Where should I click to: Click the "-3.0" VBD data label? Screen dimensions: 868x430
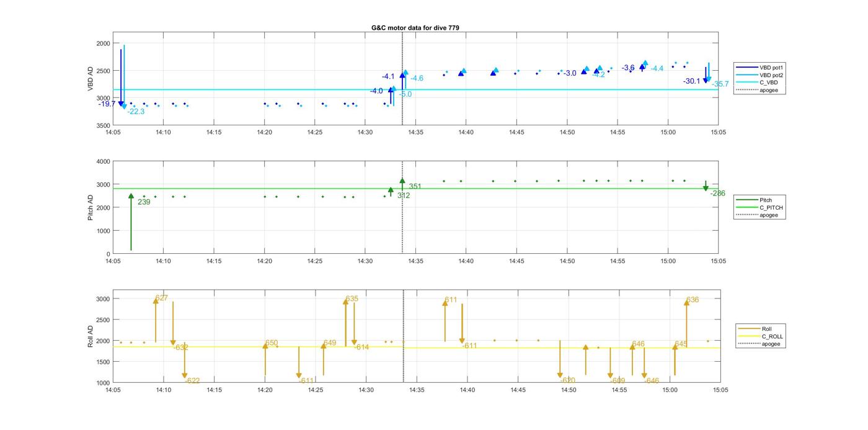[x=570, y=73]
